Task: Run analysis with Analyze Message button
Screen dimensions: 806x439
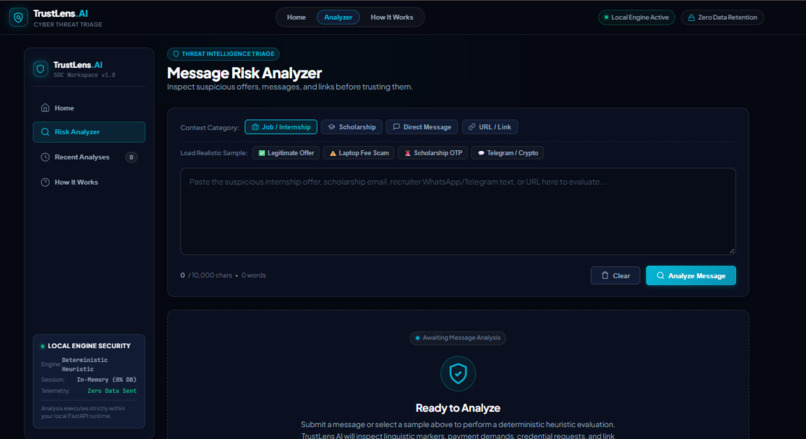Action: (691, 276)
